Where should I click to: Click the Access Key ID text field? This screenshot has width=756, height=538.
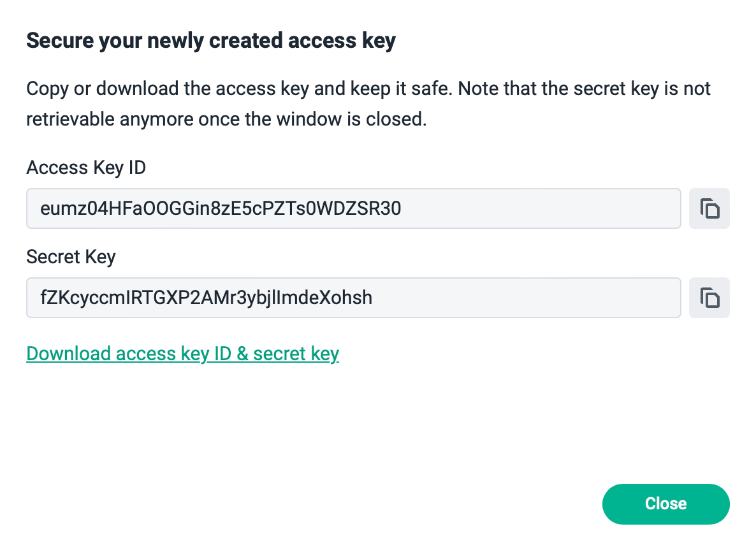click(353, 208)
